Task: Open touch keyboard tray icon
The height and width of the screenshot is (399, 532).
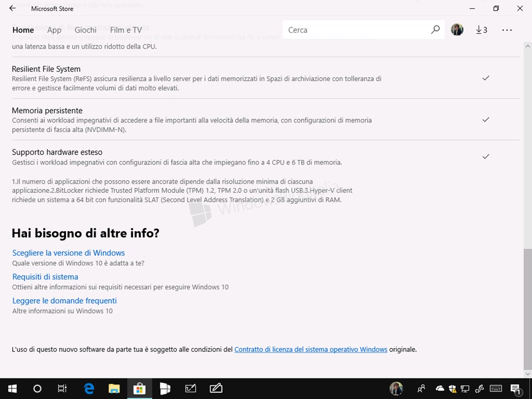Action: point(496,388)
